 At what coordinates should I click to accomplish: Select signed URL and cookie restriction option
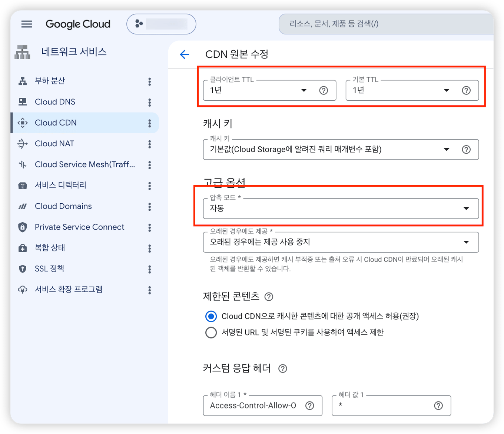211,333
